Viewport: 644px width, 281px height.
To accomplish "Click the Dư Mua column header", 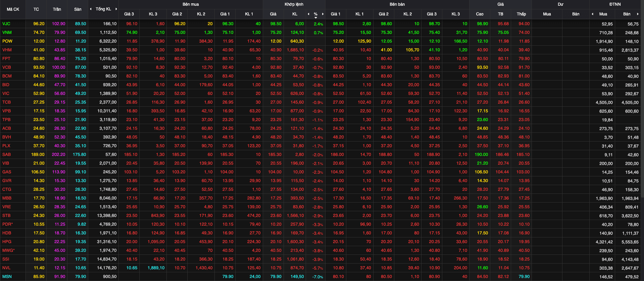I will pos(547,14).
